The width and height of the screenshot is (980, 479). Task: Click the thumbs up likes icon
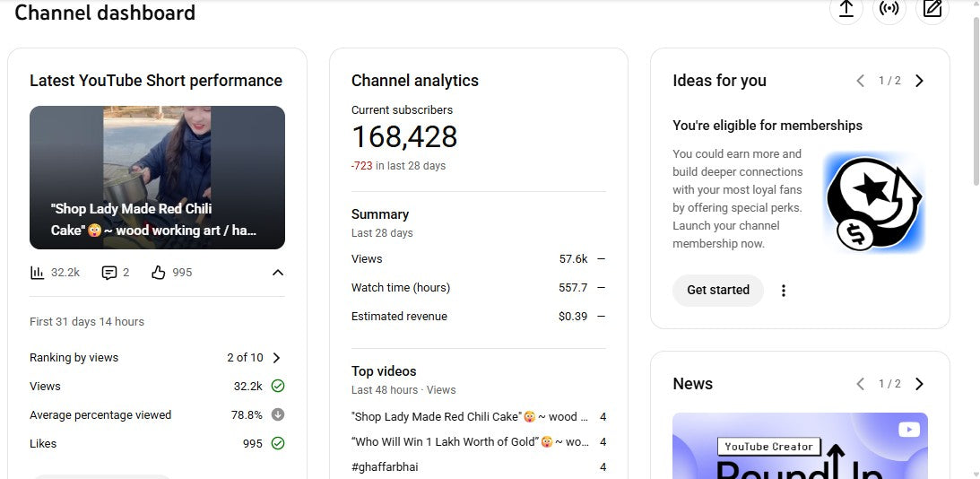click(159, 273)
